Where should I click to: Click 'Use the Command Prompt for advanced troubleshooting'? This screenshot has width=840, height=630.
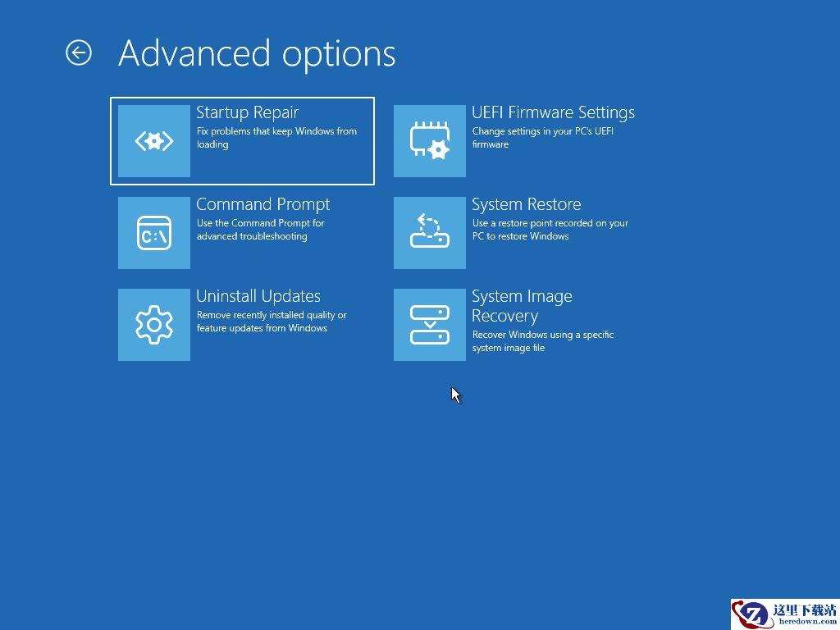pyautogui.click(x=260, y=230)
